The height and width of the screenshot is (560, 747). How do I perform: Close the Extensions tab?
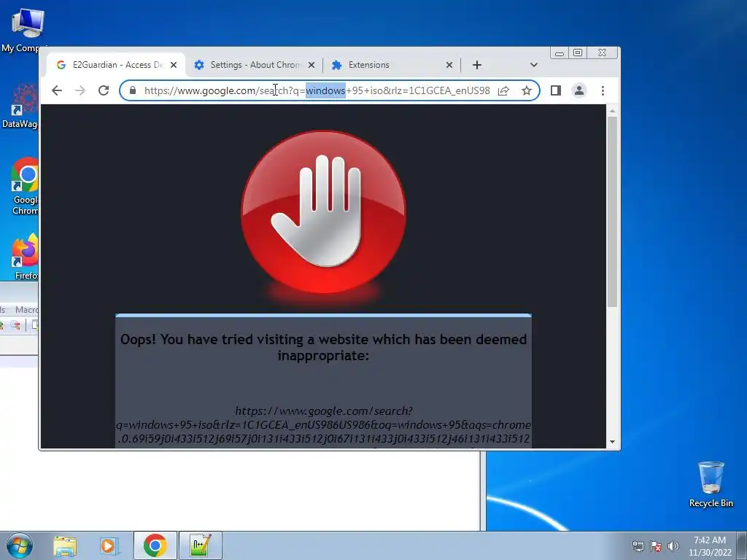click(449, 65)
